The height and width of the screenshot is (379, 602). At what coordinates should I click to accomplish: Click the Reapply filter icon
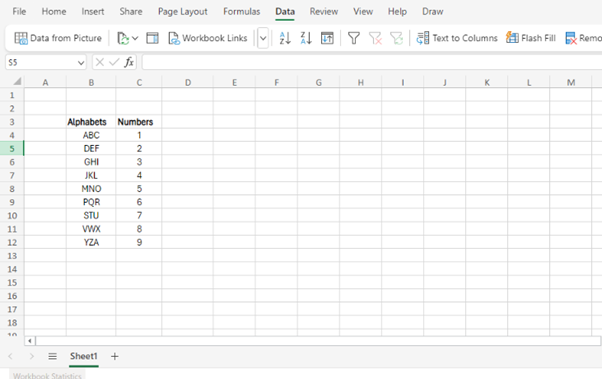396,38
